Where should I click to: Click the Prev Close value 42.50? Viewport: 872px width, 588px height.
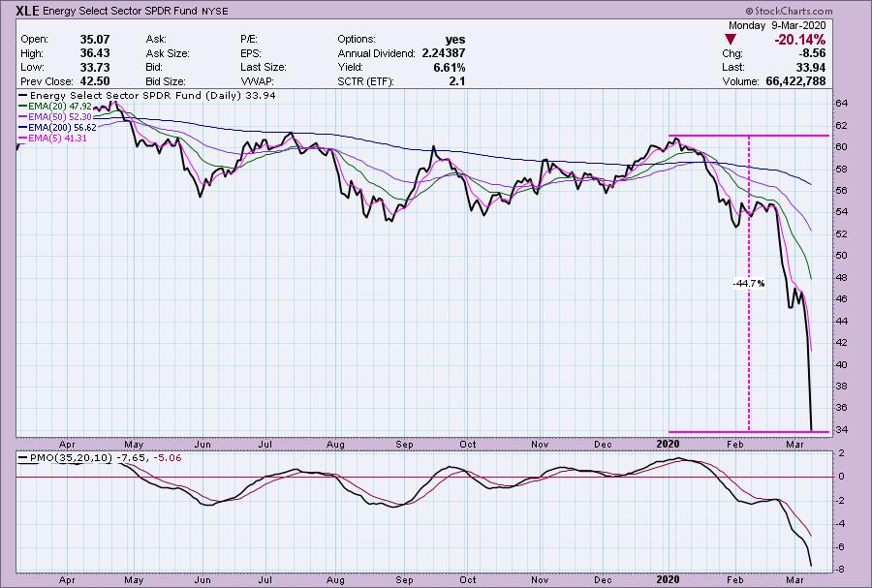[x=95, y=81]
